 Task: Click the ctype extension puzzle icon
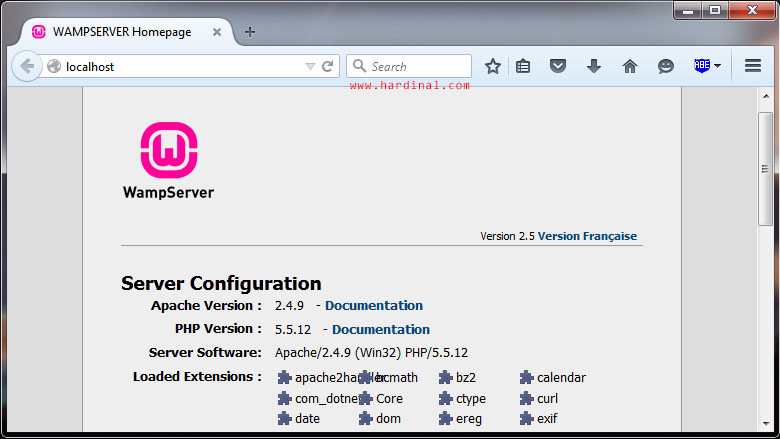point(445,398)
